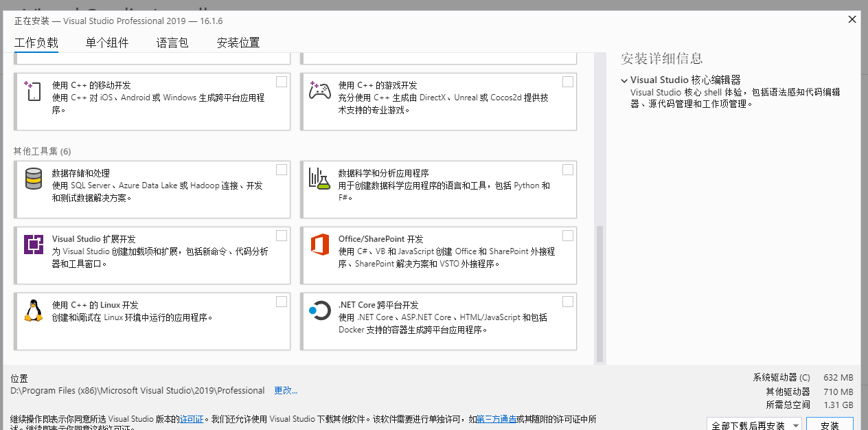This screenshot has width=868, height=430.
Task: Click the 更改... location link
Action: pos(286,390)
